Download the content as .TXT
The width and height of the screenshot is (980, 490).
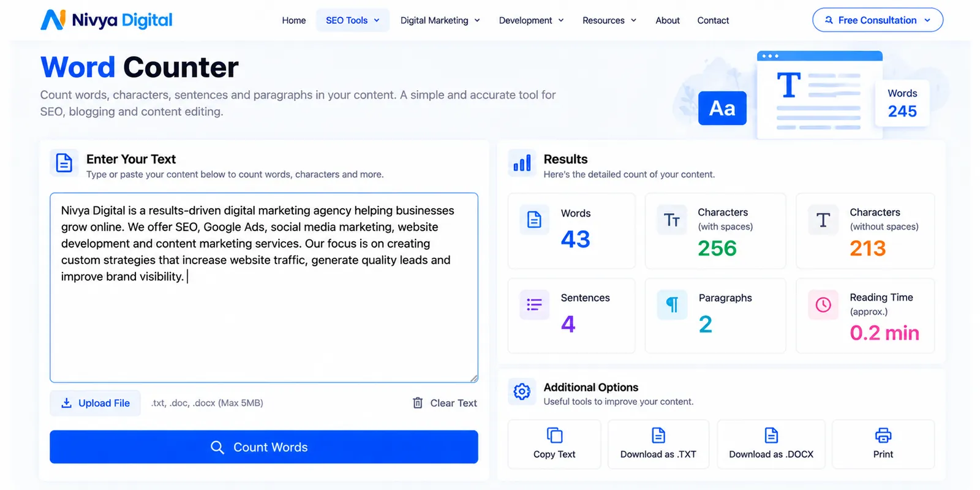click(658, 444)
